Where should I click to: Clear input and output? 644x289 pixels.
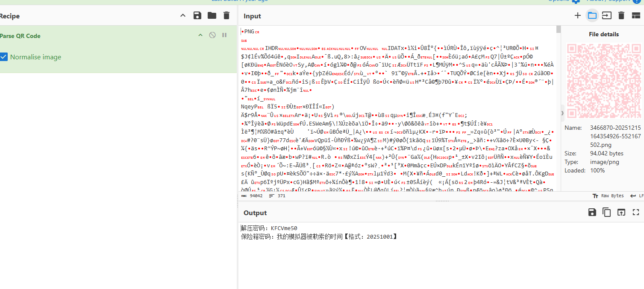coord(621,16)
